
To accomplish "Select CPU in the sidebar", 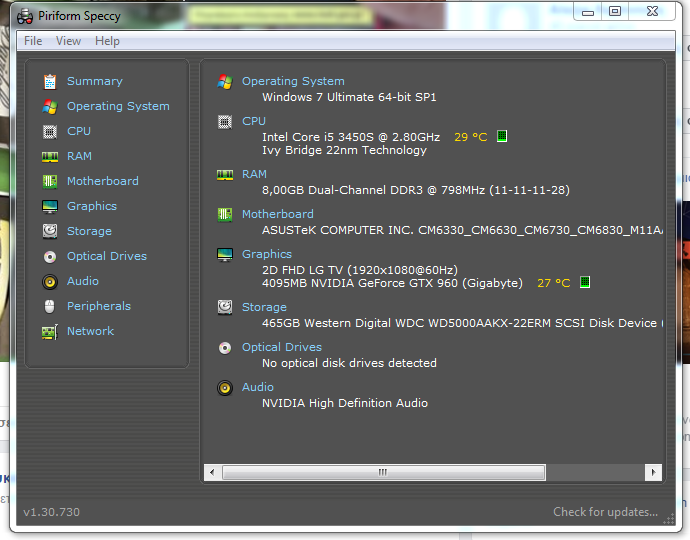I will click(x=79, y=131).
